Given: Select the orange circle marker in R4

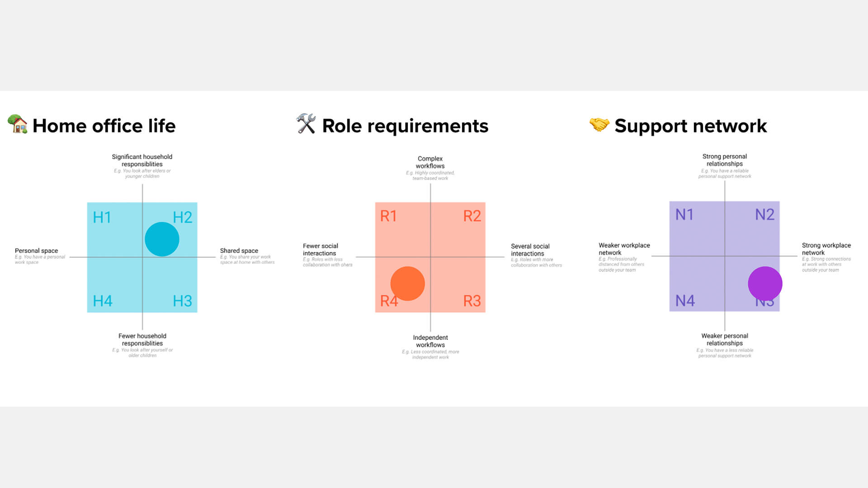Looking at the screenshot, I should point(407,283).
